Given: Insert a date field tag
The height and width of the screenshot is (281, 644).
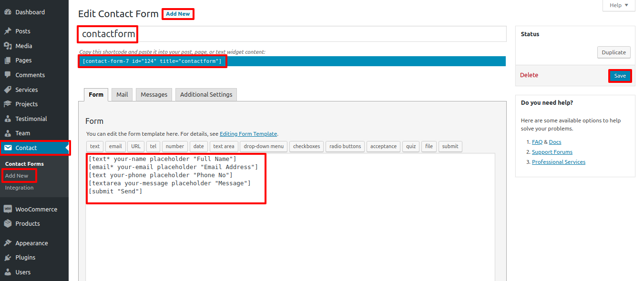Looking at the screenshot, I should coord(199,146).
